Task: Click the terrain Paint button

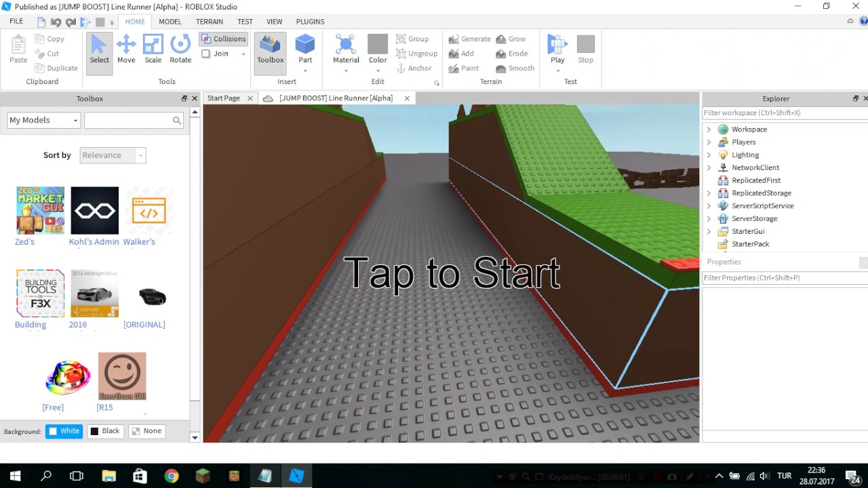Action: click(464, 68)
